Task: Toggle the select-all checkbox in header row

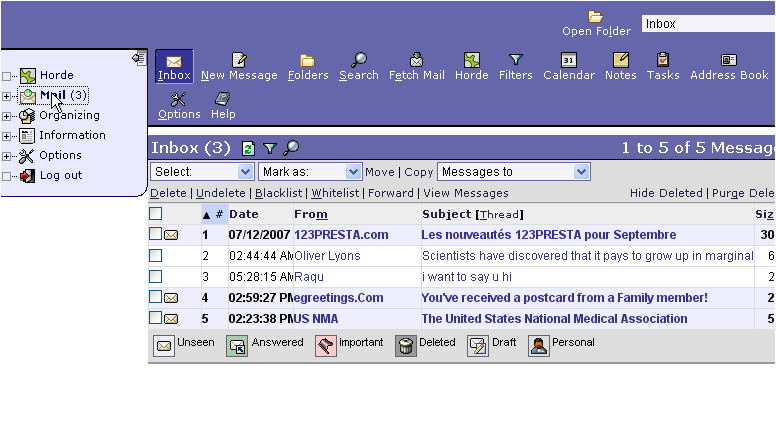Action: (155, 213)
